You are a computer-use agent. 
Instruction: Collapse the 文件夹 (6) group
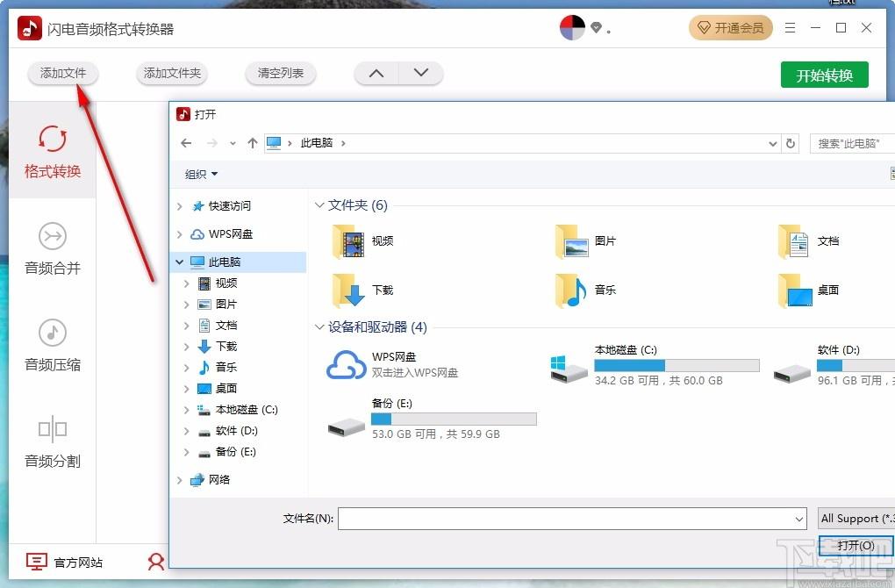point(319,205)
